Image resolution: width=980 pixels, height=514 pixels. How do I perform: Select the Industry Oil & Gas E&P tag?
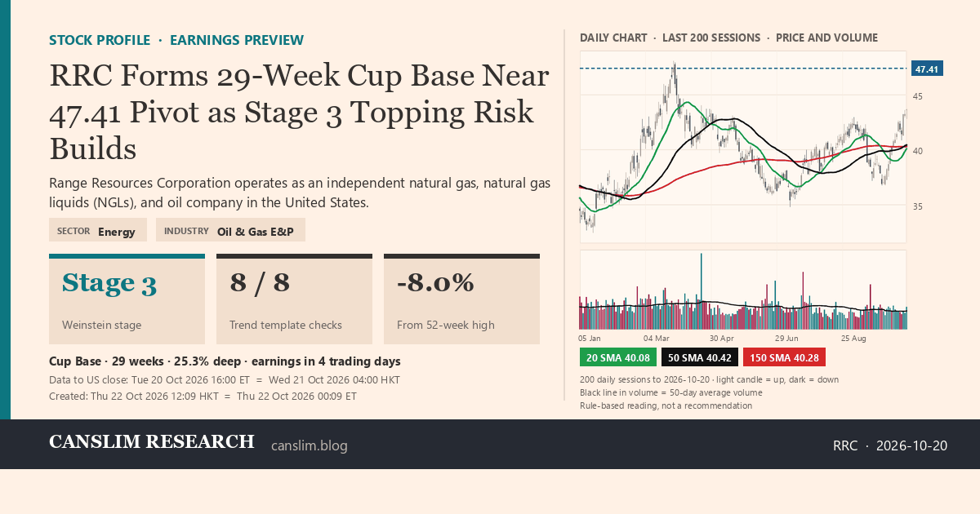[230, 230]
